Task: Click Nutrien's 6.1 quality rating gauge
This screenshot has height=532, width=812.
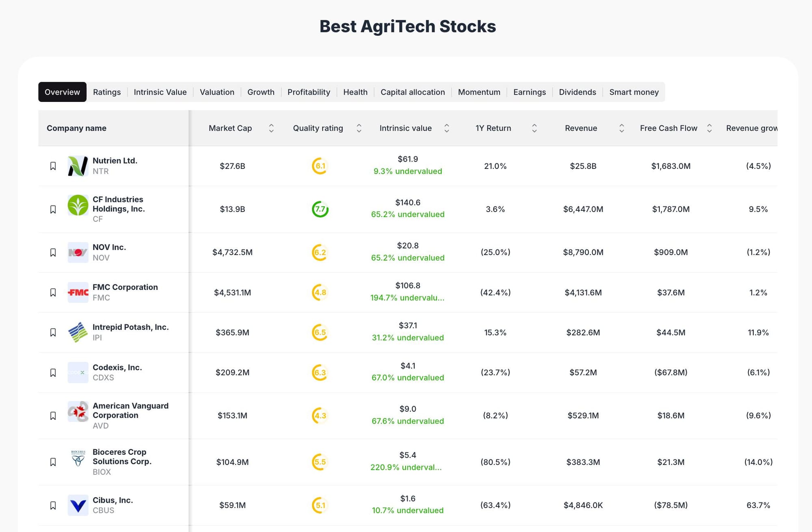Action: point(320,166)
